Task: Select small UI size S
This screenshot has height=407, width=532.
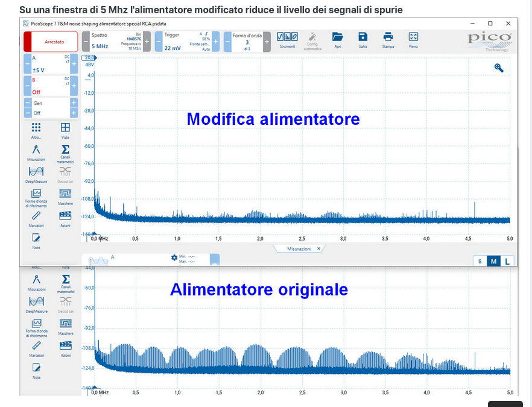Action: (480, 261)
